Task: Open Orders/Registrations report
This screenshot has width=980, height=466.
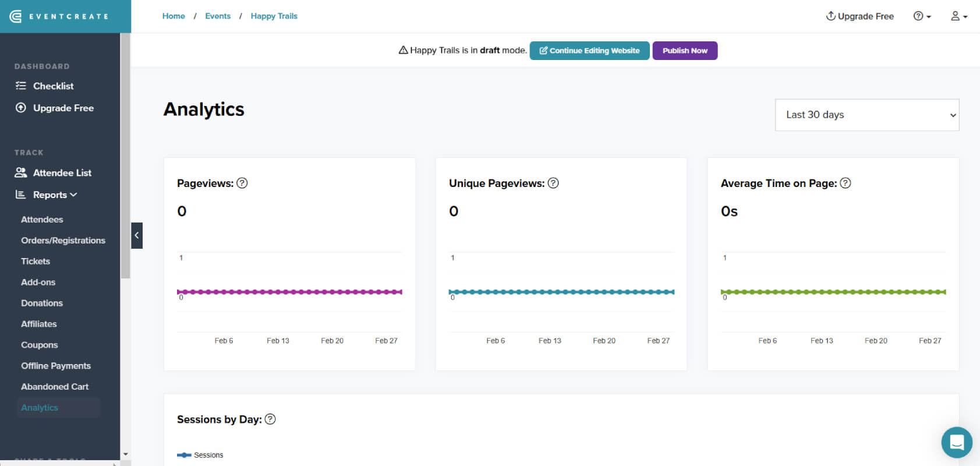Action: click(63, 240)
